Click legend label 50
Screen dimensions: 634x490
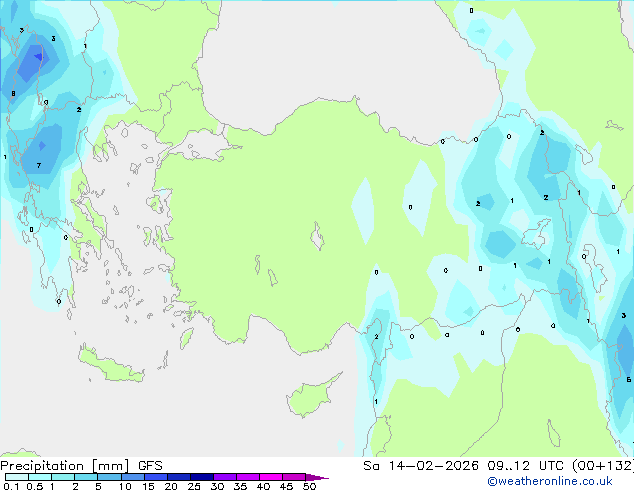(x=309, y=486)
